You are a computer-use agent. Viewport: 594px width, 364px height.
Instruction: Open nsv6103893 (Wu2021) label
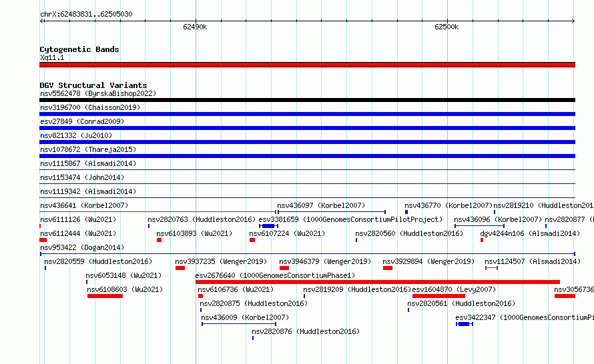[194, 233]
